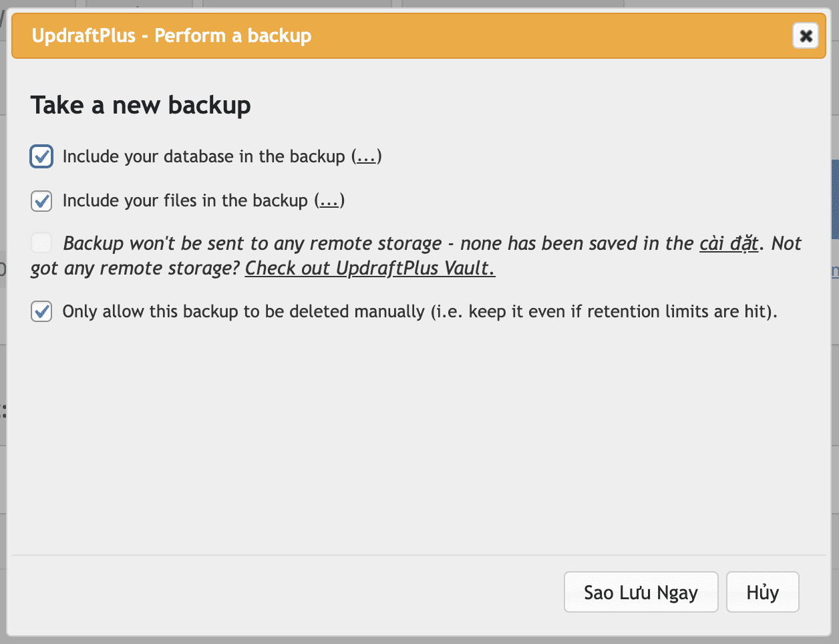Viewport: 839px width, 644px height.
Task: Click the grayed-out remote storage checkbox
Action: point(41,243)
